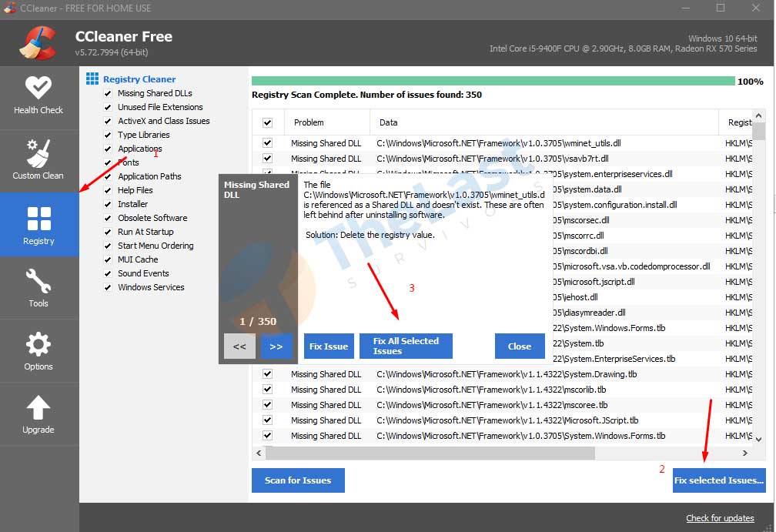Disable Windows Services scanning
Viewport: 776px width, 532px height.
109,287
